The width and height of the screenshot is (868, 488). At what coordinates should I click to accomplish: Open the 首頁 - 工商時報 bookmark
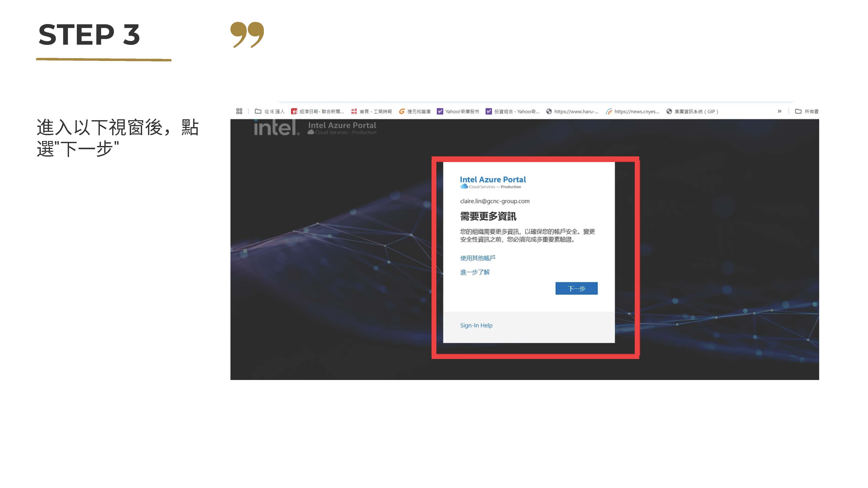[x=371, y=111]
